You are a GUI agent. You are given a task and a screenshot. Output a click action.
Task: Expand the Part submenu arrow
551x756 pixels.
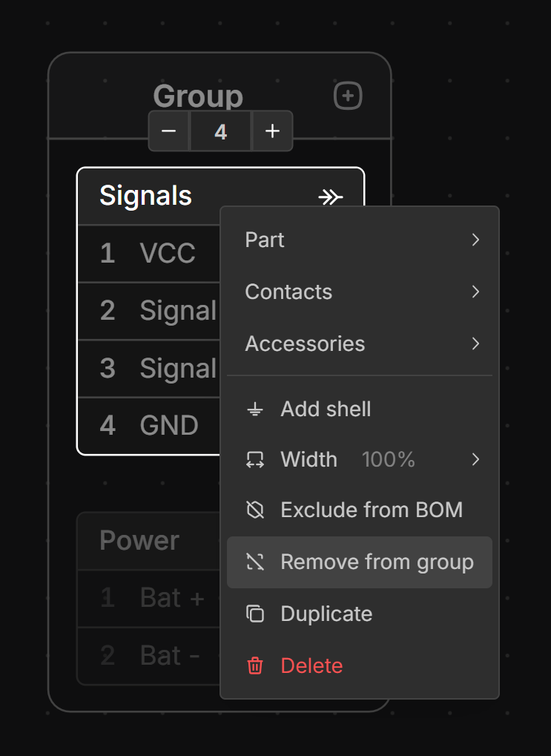point(475,240)
